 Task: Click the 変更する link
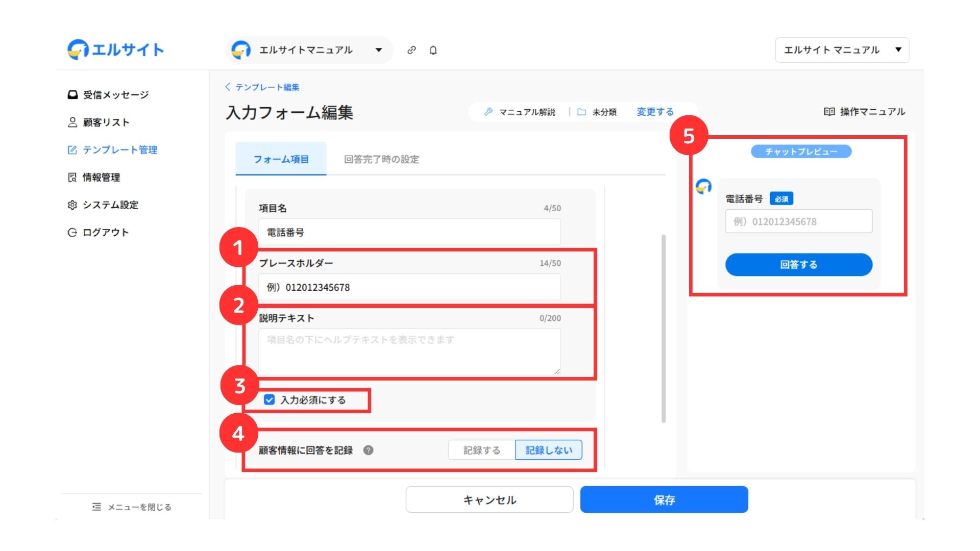point(655,112)
